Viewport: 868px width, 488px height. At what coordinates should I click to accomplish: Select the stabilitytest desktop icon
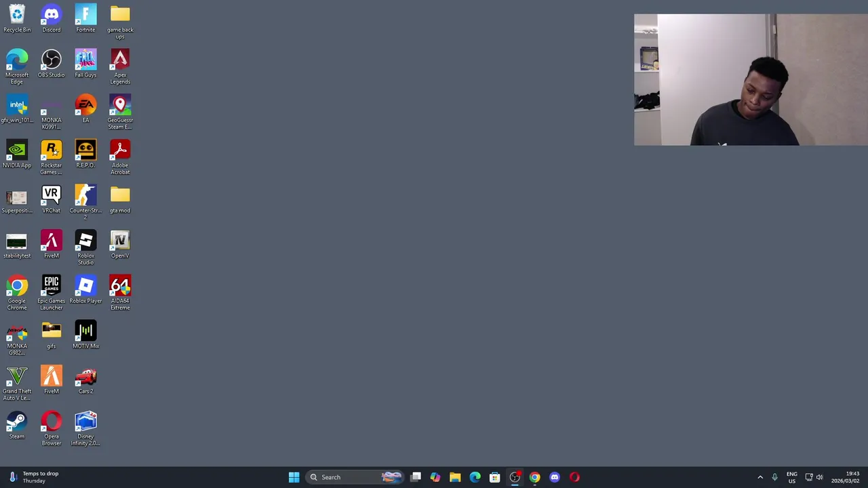17,245
